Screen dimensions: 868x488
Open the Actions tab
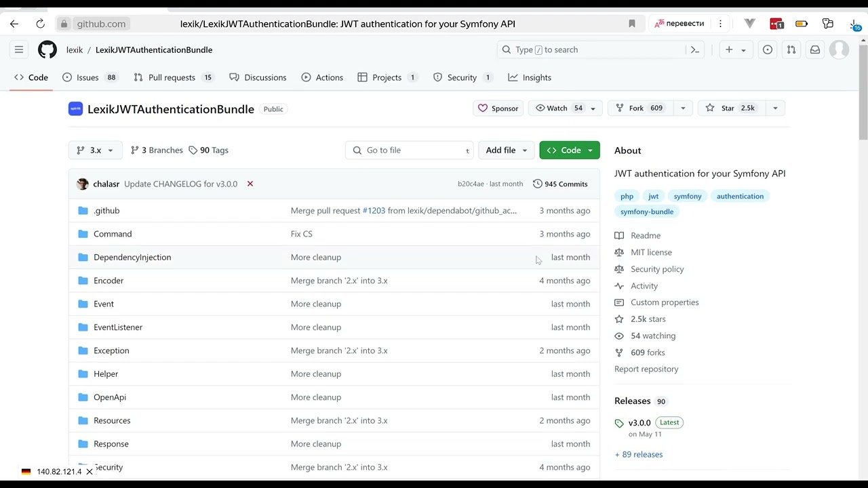click(x=323, y=77)
